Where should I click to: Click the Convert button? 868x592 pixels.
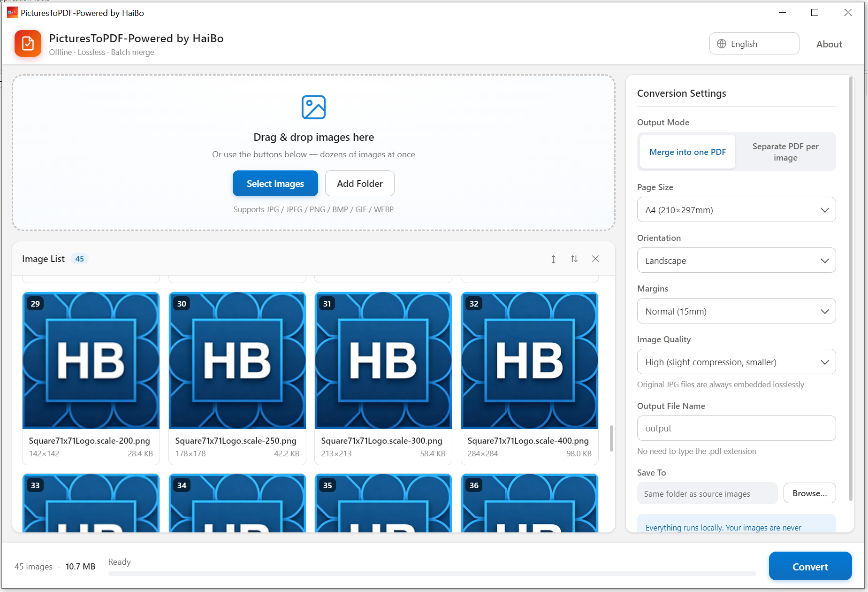tap(810, 567)
